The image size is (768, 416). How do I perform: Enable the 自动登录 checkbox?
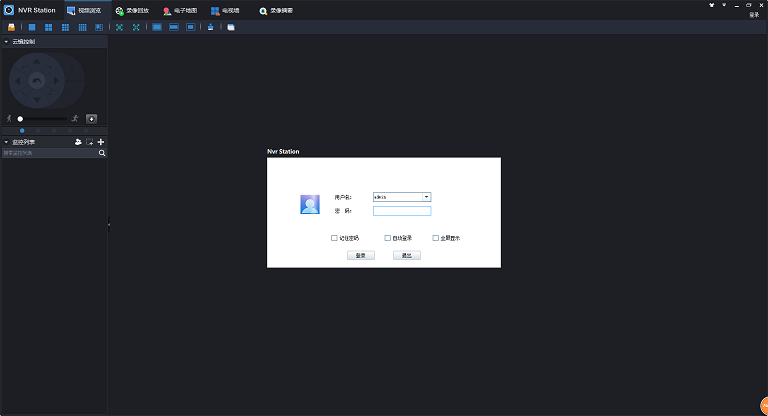tap(388, 238)
